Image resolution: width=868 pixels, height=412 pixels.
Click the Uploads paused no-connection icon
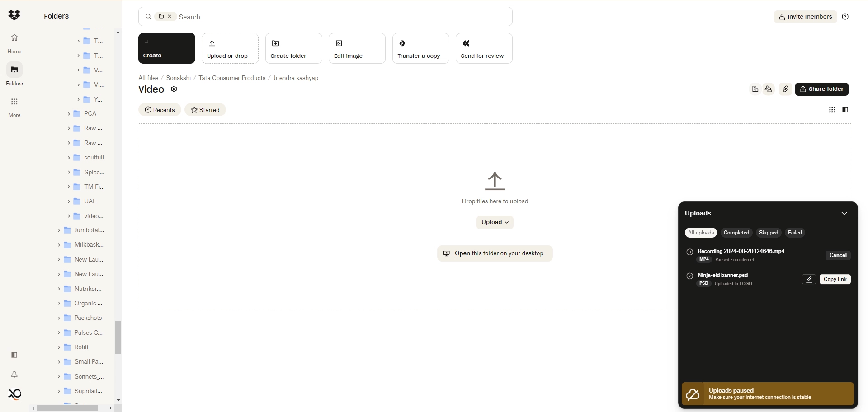click(x=693, y=394)
